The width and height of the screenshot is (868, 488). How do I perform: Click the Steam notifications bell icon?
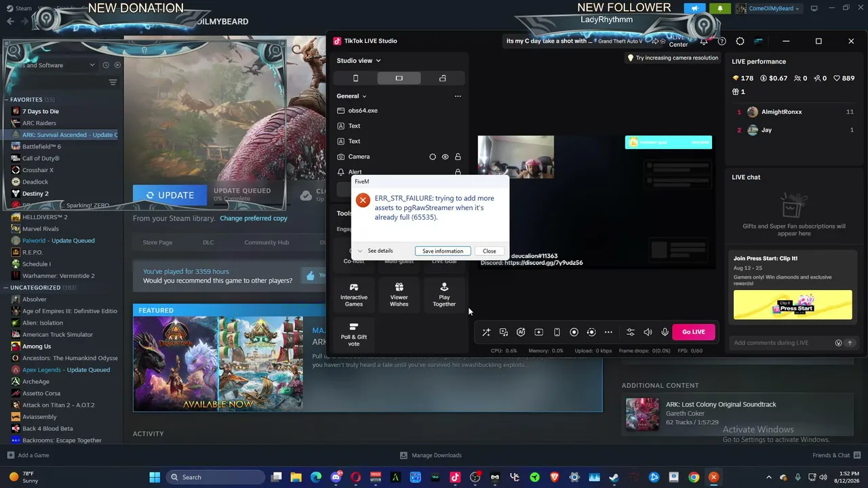pyautogui.click(x=720, y=8)
